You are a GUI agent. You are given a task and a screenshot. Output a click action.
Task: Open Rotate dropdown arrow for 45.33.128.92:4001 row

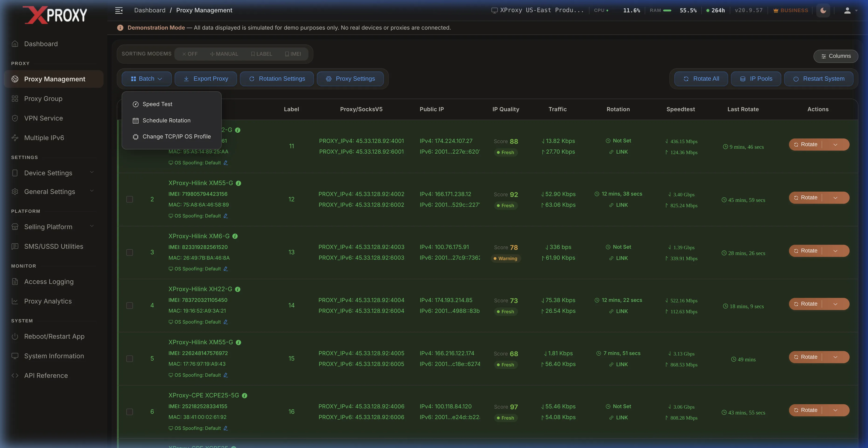[836, 145]
